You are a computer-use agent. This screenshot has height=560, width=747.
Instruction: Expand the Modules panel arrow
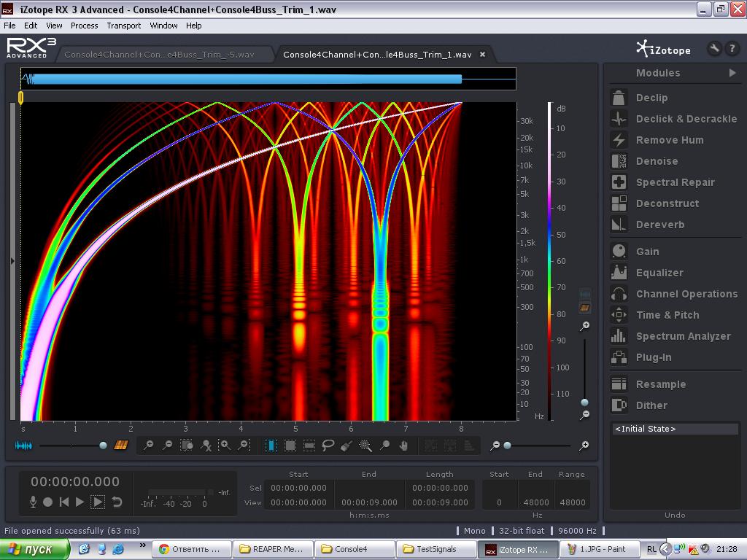click(x=732, y=73)
